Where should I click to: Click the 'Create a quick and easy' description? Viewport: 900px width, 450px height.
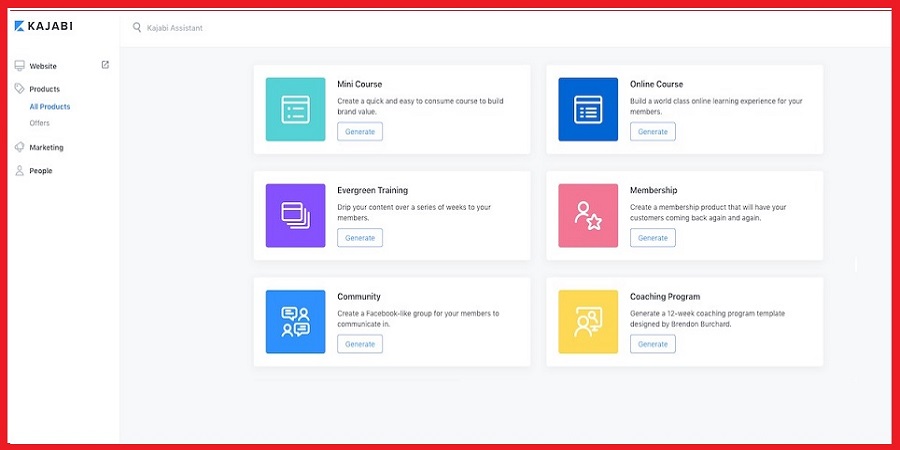click(x=420, y=106)
